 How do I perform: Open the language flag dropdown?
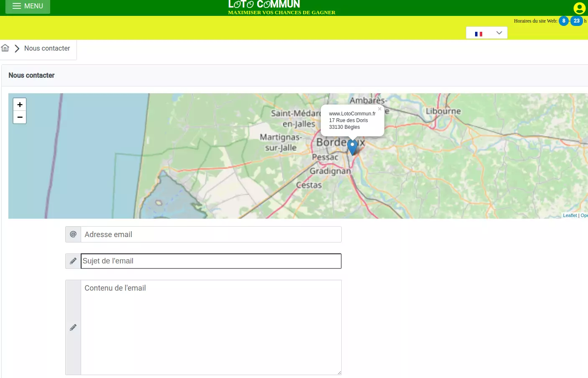pyautogui.click(x=487, y=33)
